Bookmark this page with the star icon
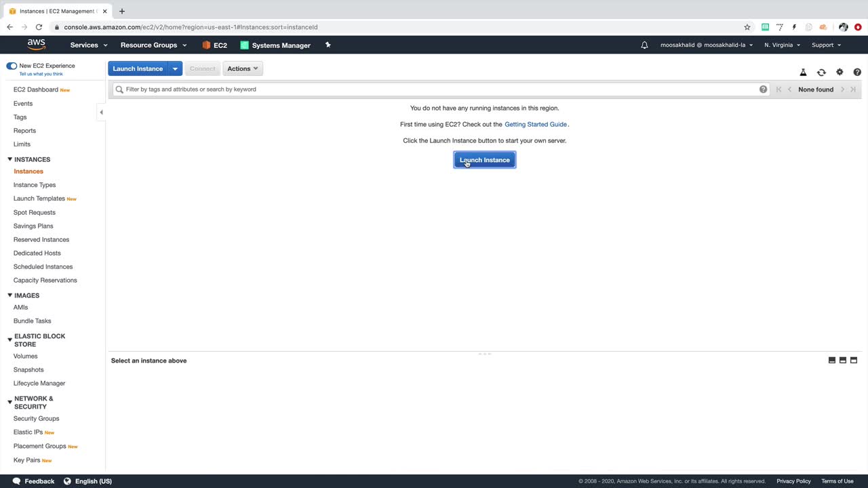Image resolution: width=868 pixels, height=488 pixels. pos(747,27)
